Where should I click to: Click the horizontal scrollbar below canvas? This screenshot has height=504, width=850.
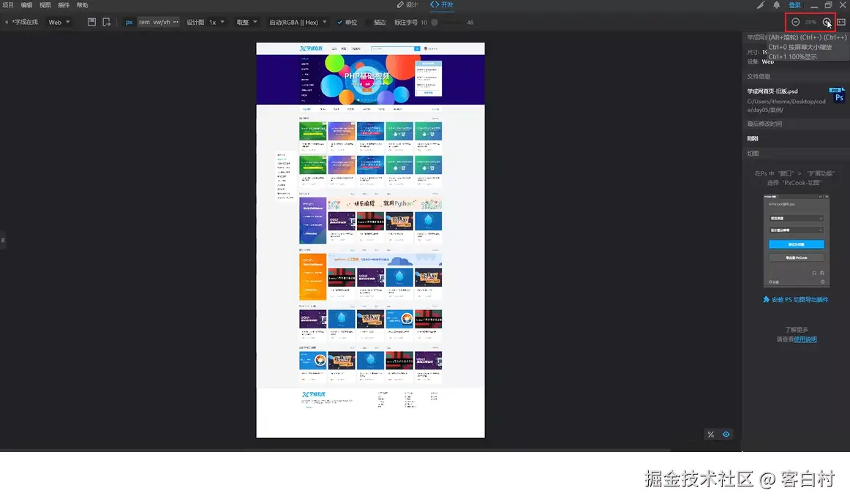point(336,450)
